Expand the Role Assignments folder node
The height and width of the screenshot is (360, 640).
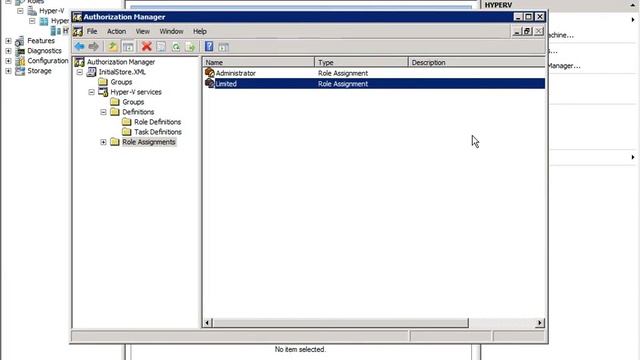coord(104,142)
